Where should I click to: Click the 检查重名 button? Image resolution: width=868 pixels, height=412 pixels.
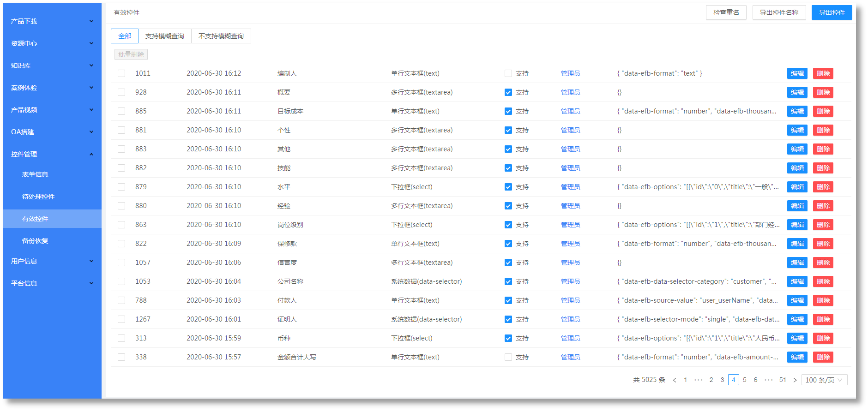[x=726, y=12]
